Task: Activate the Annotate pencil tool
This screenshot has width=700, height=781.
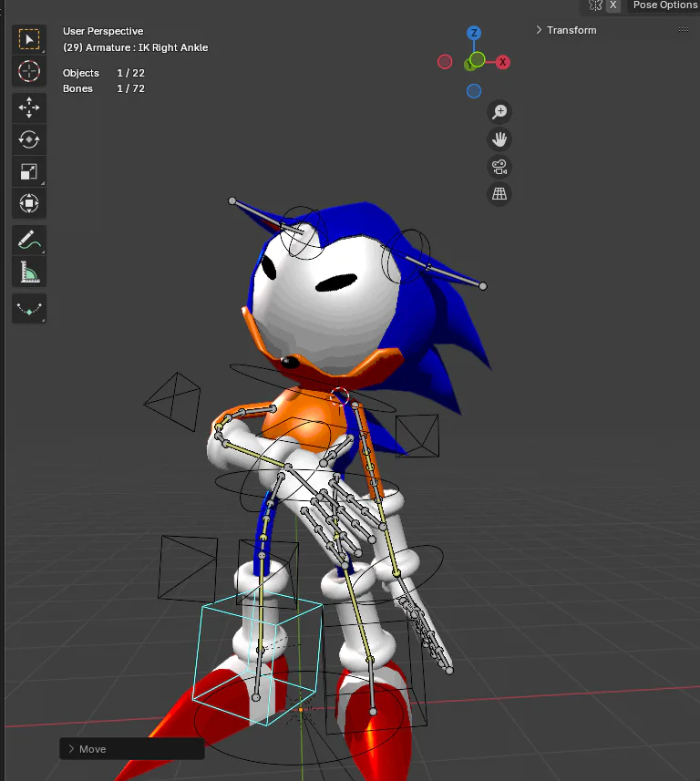Action: (x=29, y=240)
